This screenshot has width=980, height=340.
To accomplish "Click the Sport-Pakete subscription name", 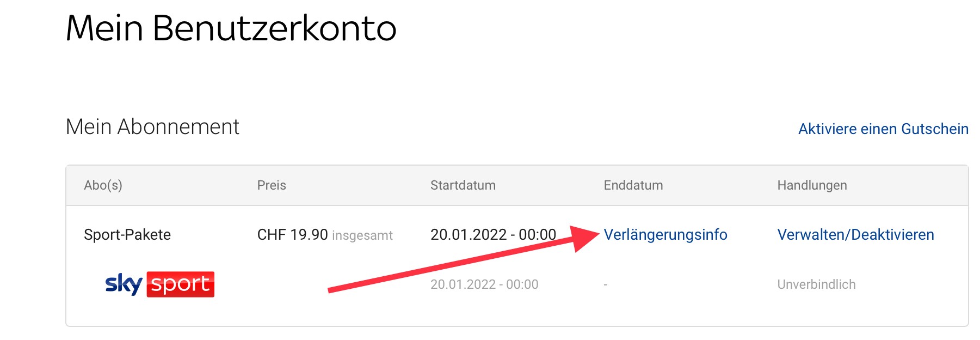I will pyautogui.click(x=127, y=235).
